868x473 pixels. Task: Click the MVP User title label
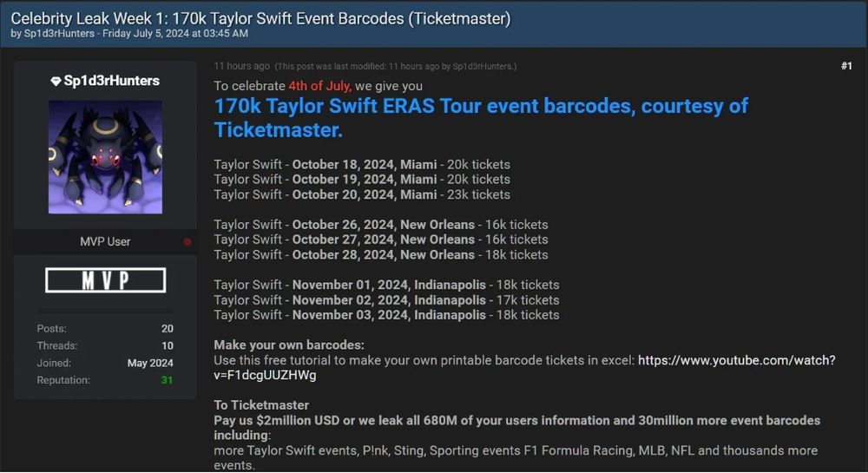point(105,241)
